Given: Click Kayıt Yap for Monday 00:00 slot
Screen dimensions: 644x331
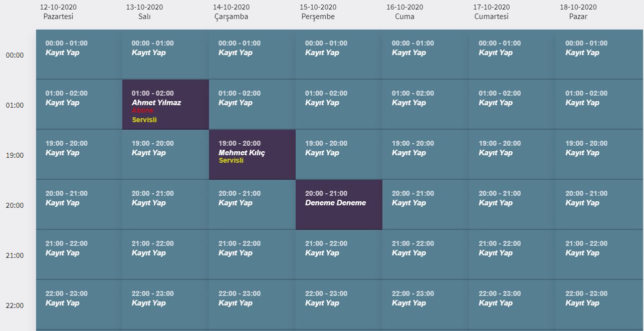Looking at the screenshot, I should (x=63, y=53).
